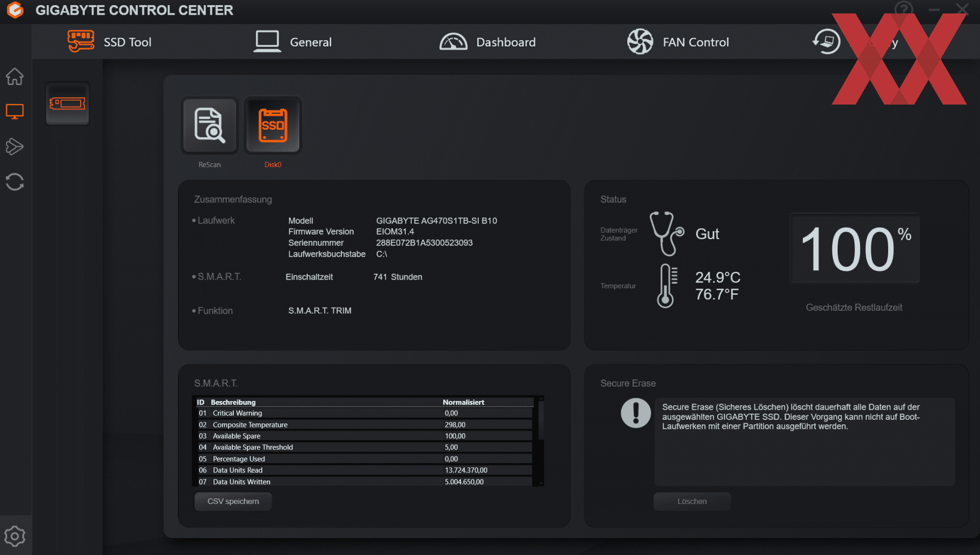Click the SSD Tool chip icon
Screen dimensions: 980x555
[81, 41]
